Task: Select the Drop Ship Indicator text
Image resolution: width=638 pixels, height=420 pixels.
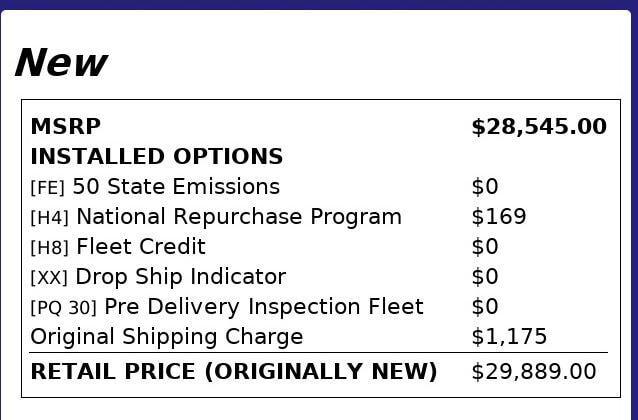Action: tap(181, 277)
